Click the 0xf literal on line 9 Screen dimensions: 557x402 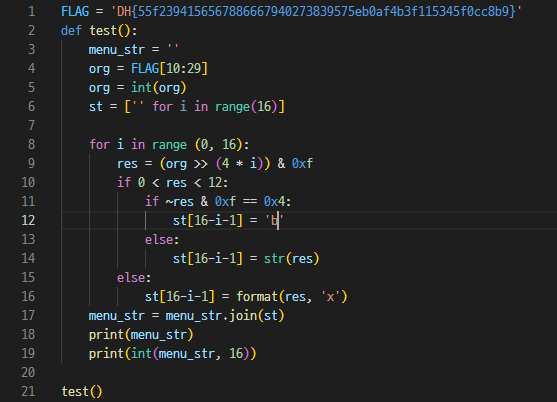pyautogui.click(x=302, y=164)
